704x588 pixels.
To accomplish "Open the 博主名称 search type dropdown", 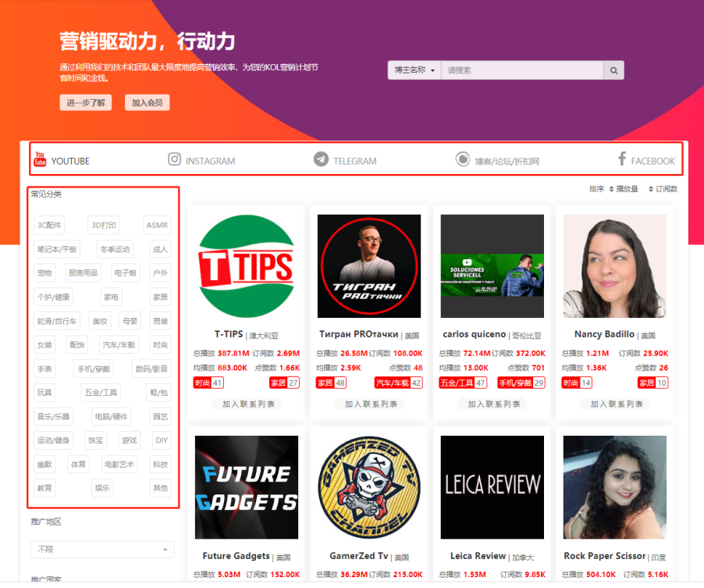I will tap(414, 70).
